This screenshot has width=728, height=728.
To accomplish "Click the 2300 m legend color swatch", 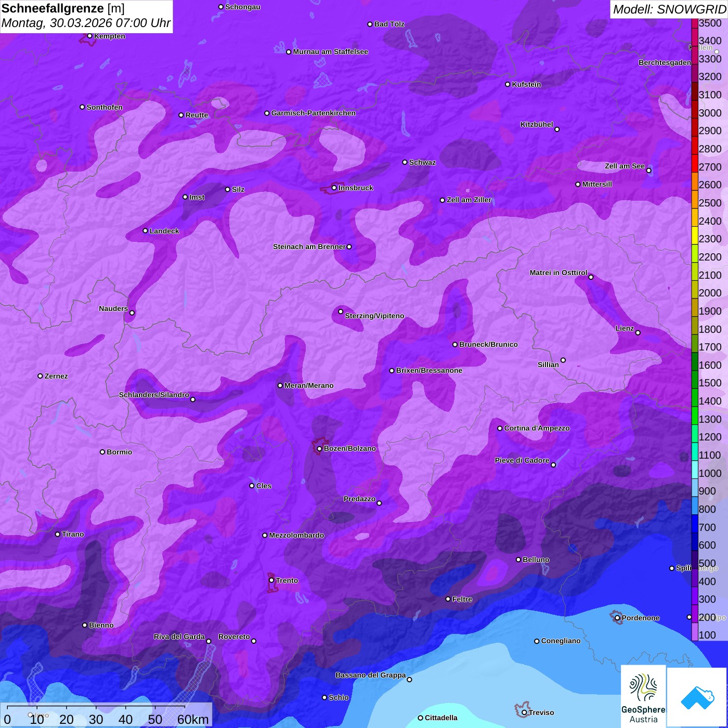I will click(x=694, y=235).
